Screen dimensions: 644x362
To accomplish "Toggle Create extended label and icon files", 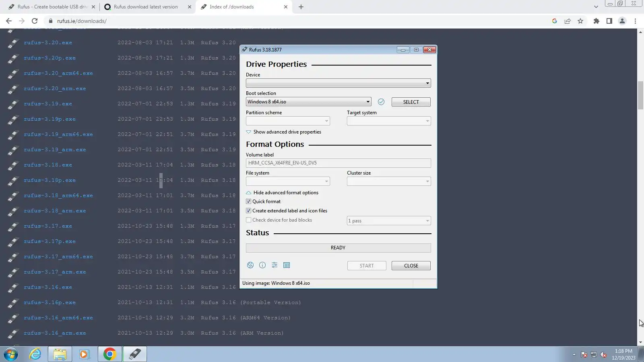I will point(249,211).
